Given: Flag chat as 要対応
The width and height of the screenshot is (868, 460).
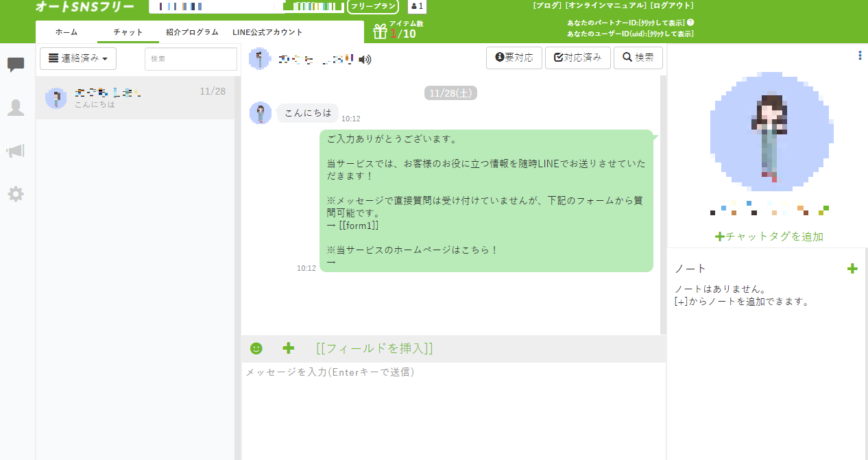Looking at the screenshot, I should (x=514, y=58).
